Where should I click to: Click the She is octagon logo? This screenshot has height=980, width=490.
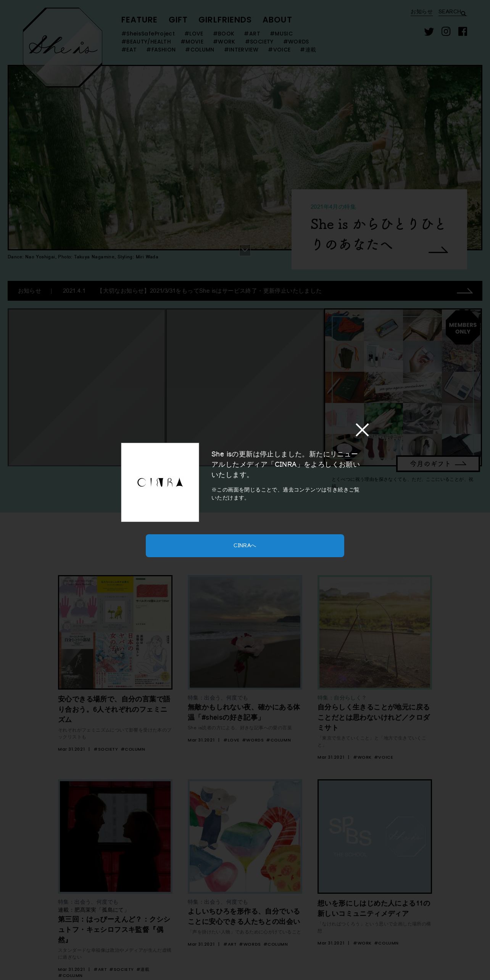tap(63, 47)
